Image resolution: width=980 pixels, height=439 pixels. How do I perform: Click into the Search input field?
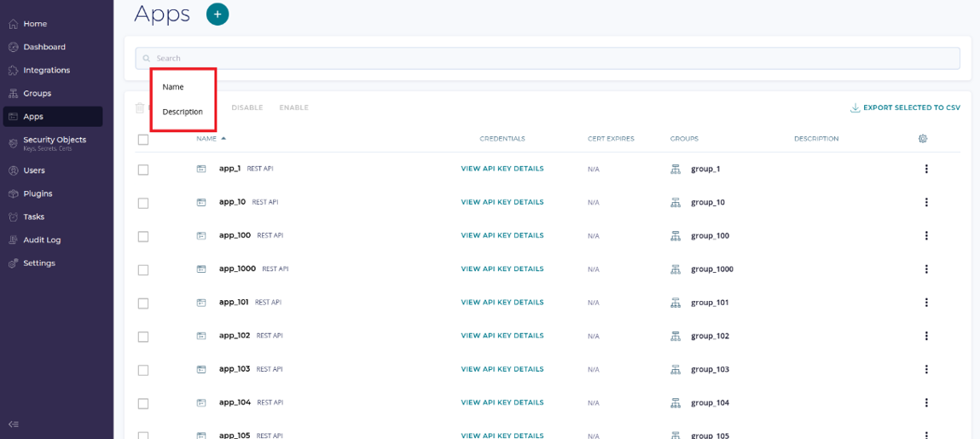click(x=546, y=58)
